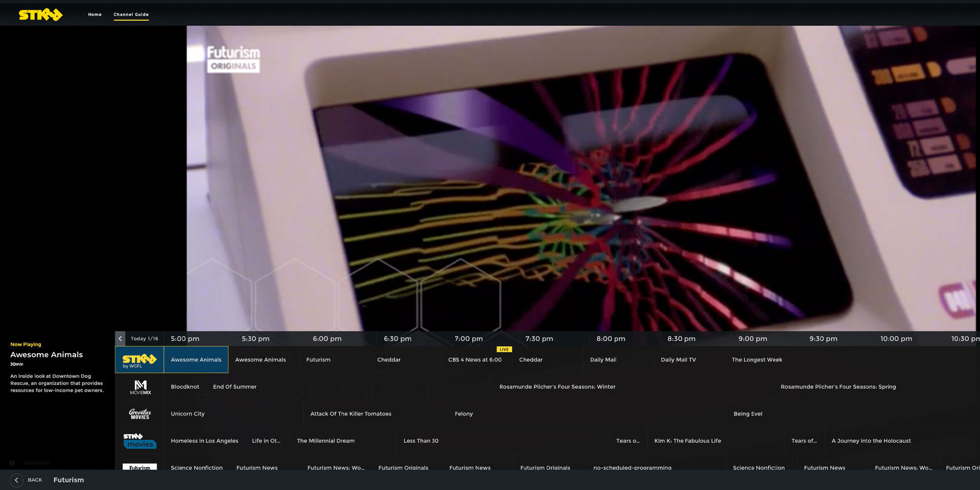The height and width of the screenshot is (490, 980).
Task: Select the second Awesome Animals program at 5:30
Action: 264,360
